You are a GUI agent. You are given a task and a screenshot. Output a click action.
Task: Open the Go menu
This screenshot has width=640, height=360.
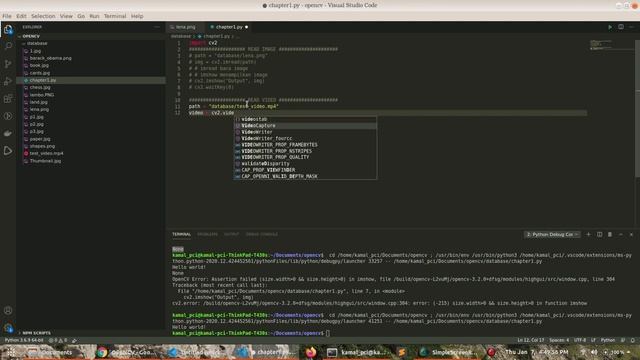81,16
